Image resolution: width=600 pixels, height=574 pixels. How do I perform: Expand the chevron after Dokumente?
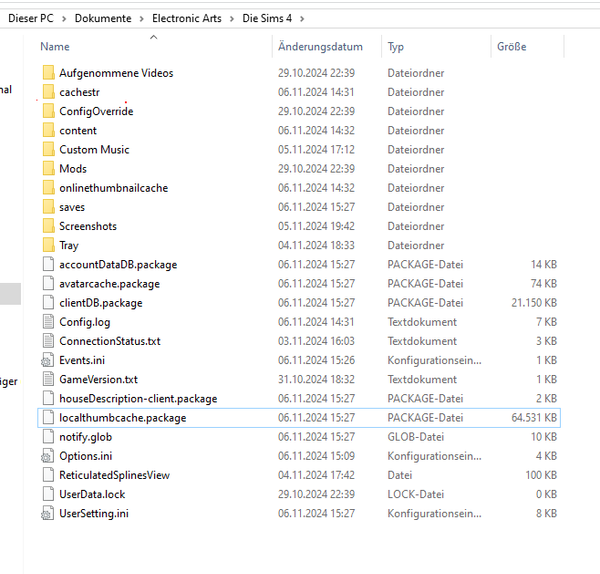(x=142, y=19)
